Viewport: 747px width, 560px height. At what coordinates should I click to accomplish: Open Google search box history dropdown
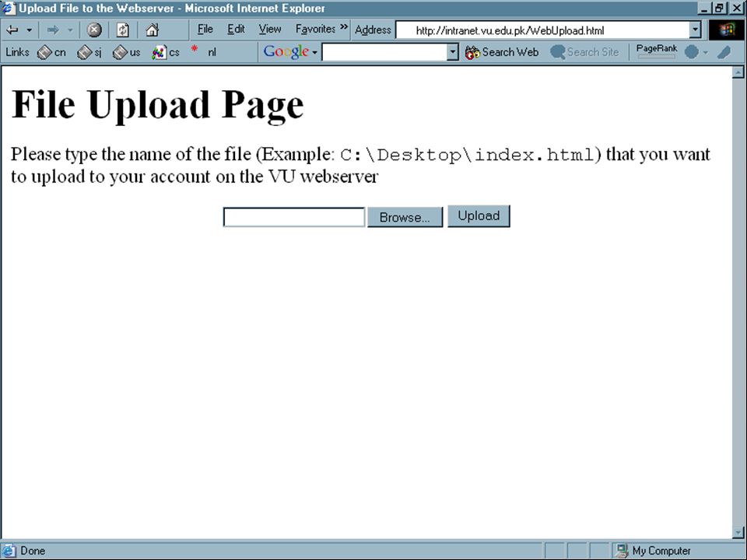[453, 52]
